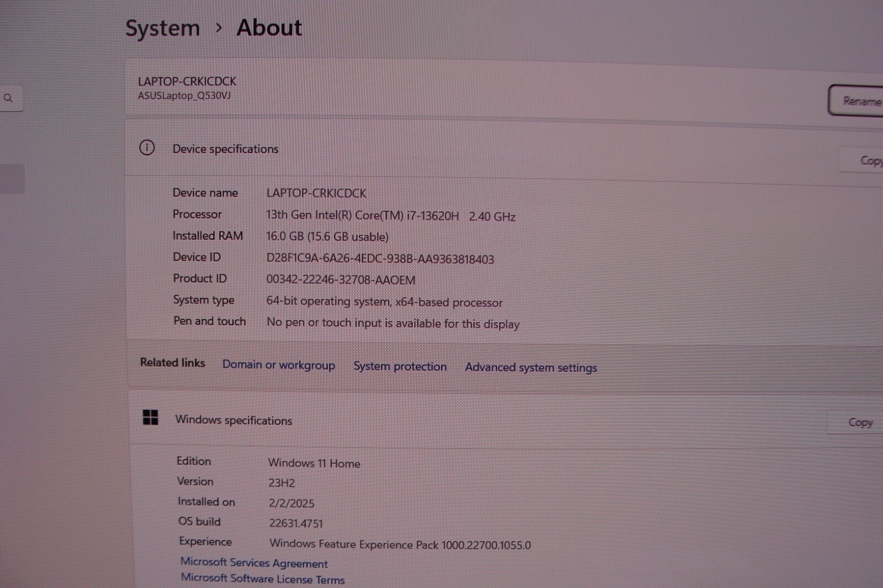The image size is (883, 588).
Task: Go back to System in breadcrumb
Action: 162,28
